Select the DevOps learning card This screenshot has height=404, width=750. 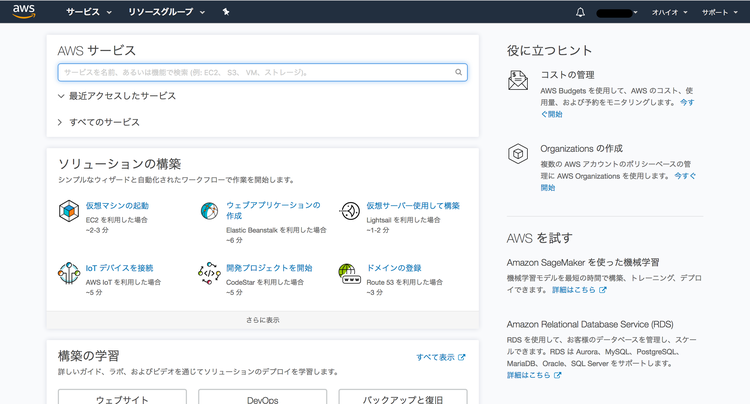263,397
